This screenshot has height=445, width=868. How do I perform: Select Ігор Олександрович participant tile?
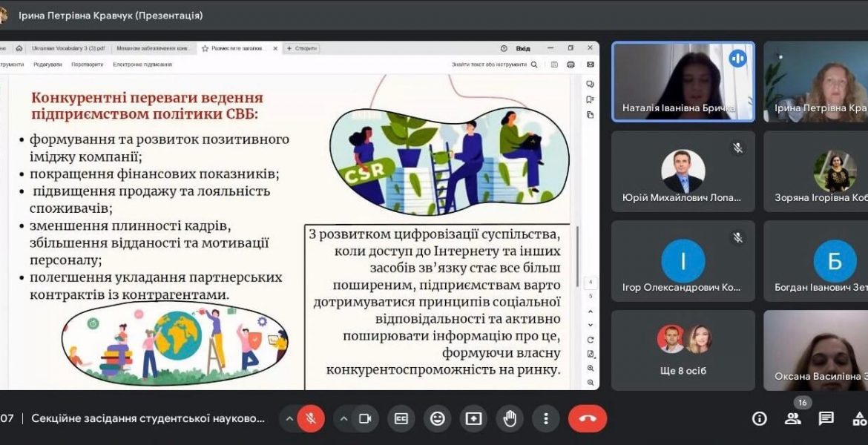[683, 261]
